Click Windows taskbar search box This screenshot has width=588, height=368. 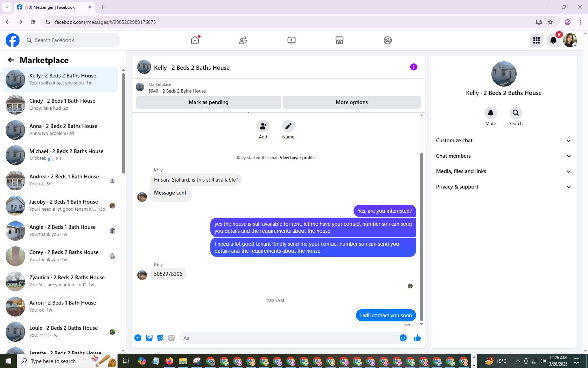pos(67,361)
